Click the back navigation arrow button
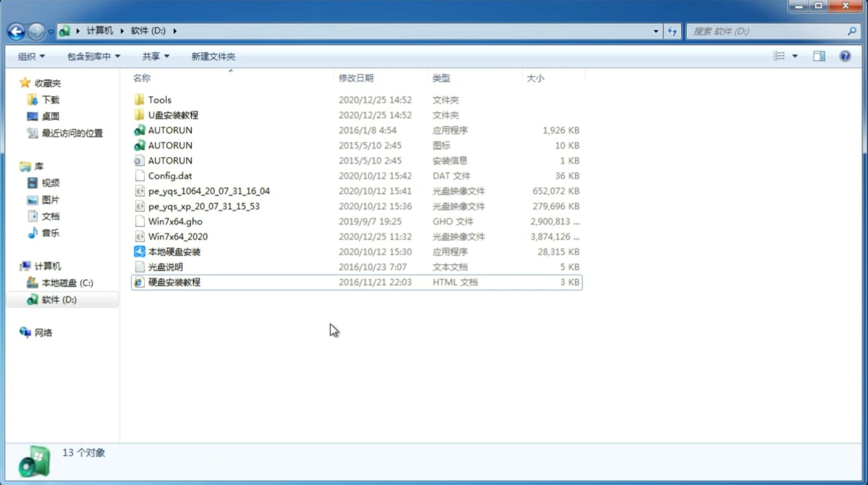 tap(16, 30)
